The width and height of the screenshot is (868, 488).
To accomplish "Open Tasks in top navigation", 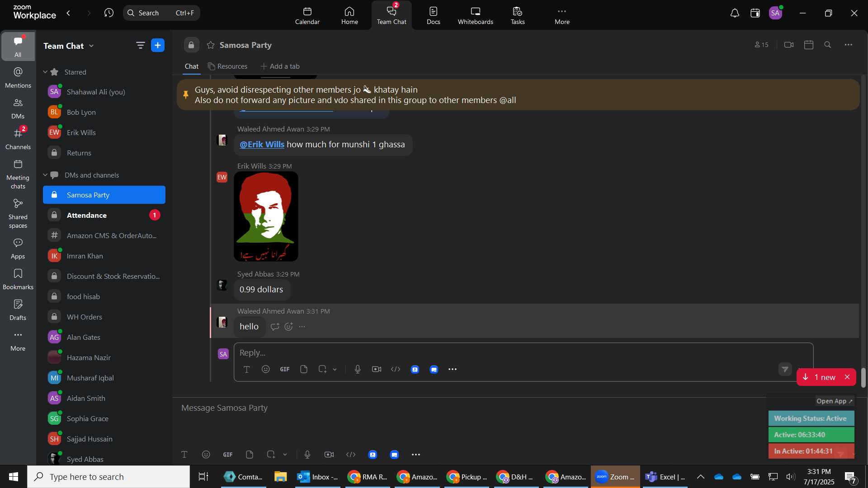I will tap(518, 16).
